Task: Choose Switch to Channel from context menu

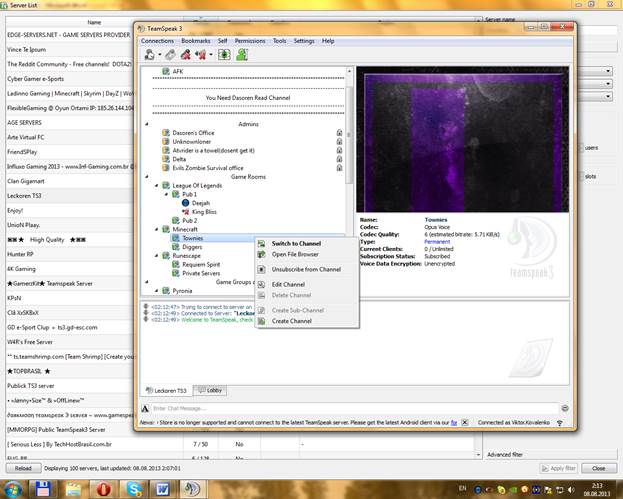Action: (296, 243)
